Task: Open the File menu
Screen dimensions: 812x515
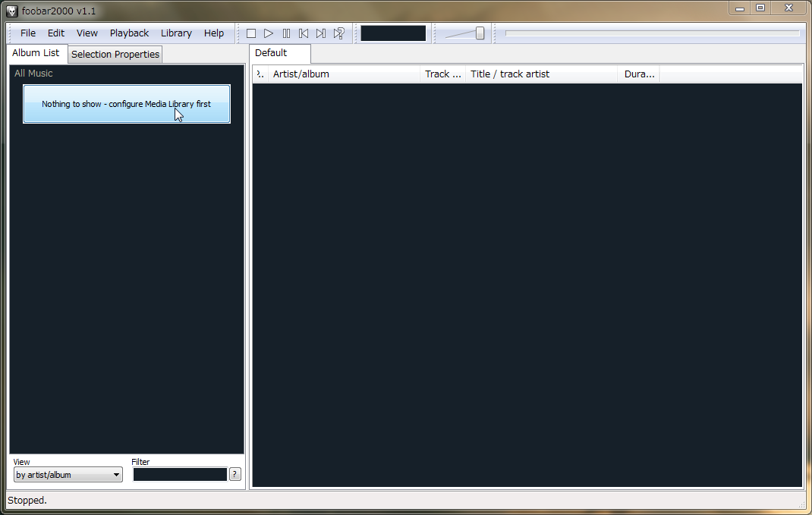Action: (x=28, y=33)
